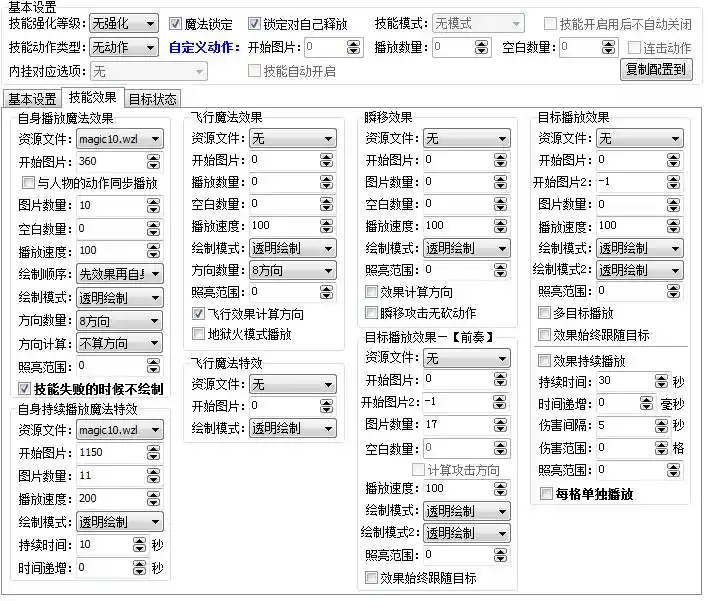The image size is (708, 601).
Task: Open 目标播放效果 资源文件 dropdown
Action: pos(640,138)
